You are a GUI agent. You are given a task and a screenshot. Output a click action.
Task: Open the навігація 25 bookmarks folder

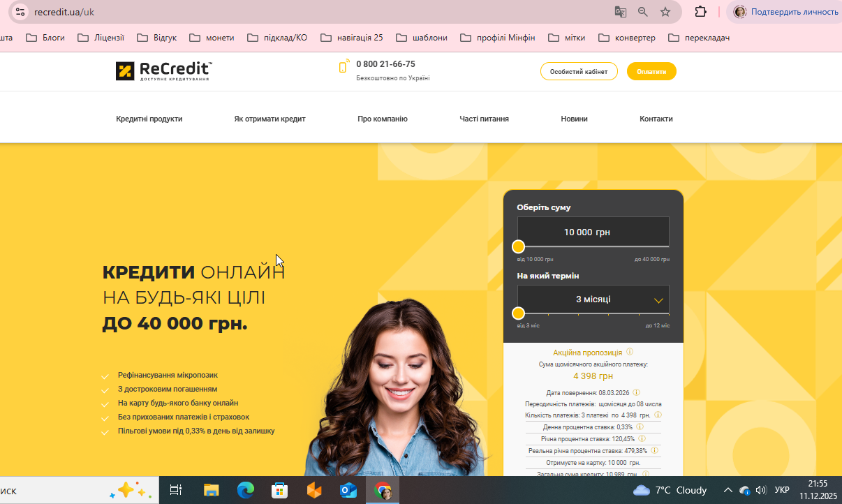[x=351, y=38]
